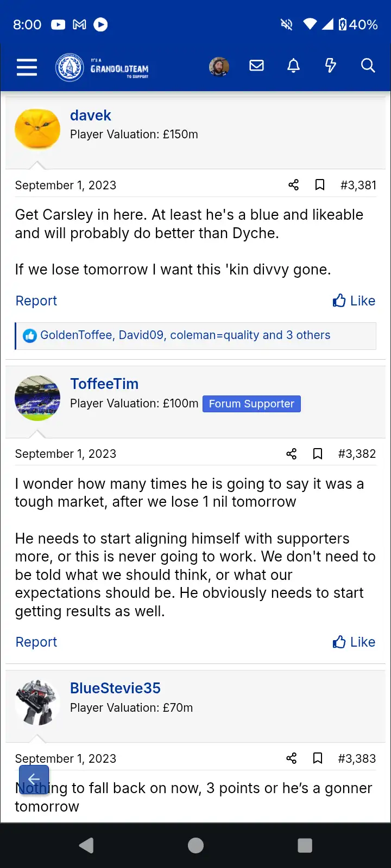Open your profile avatar menu
This screenshot has width=391, height=868.
tap(219, 67)
